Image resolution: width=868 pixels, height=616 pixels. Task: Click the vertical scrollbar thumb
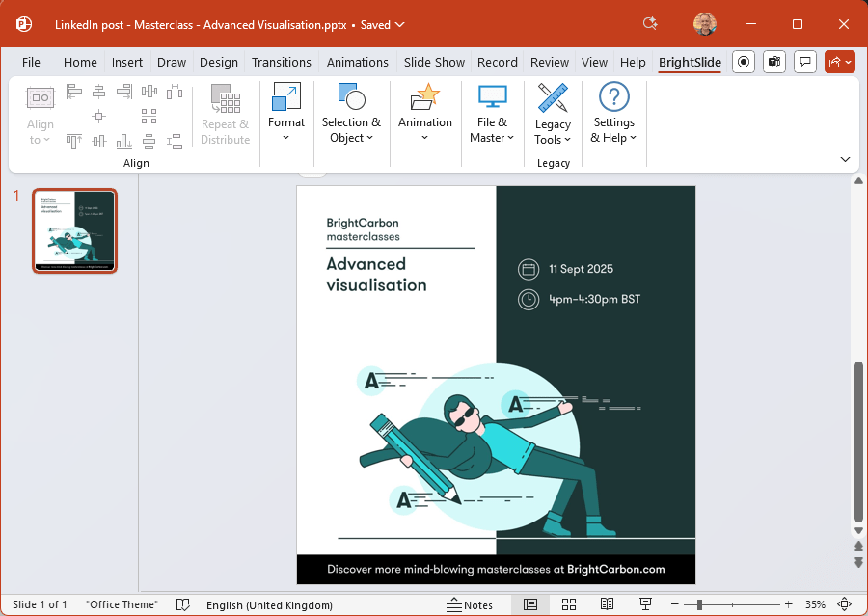(858, 442)
